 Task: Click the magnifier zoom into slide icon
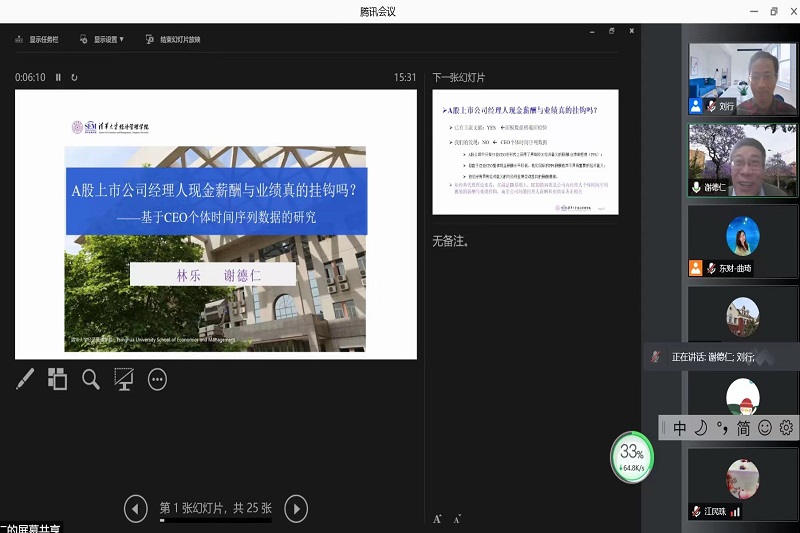pos(91,379)
